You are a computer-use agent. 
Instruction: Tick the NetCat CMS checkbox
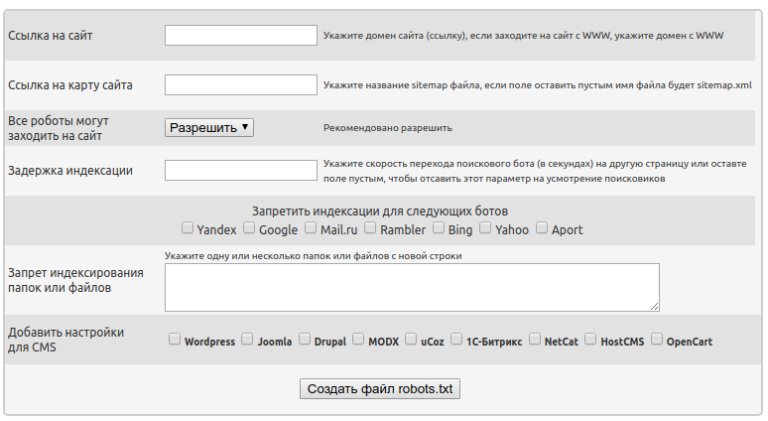point(535,340)
